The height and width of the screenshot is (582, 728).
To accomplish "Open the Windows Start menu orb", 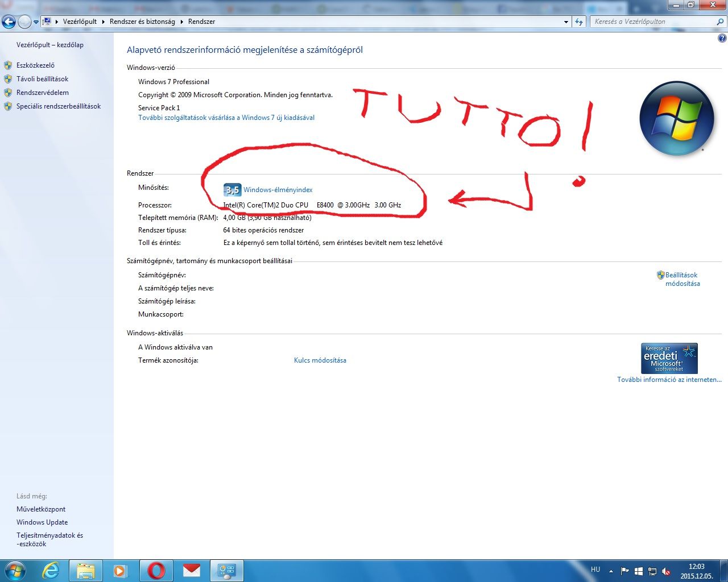I will click(15, 570).
